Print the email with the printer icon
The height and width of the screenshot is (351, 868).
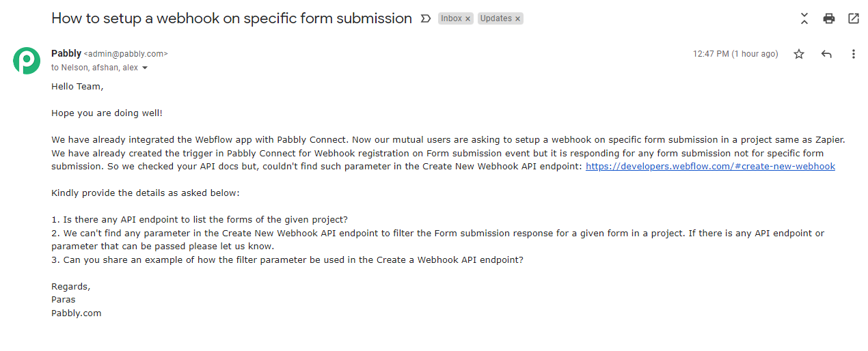click(829, 18)
